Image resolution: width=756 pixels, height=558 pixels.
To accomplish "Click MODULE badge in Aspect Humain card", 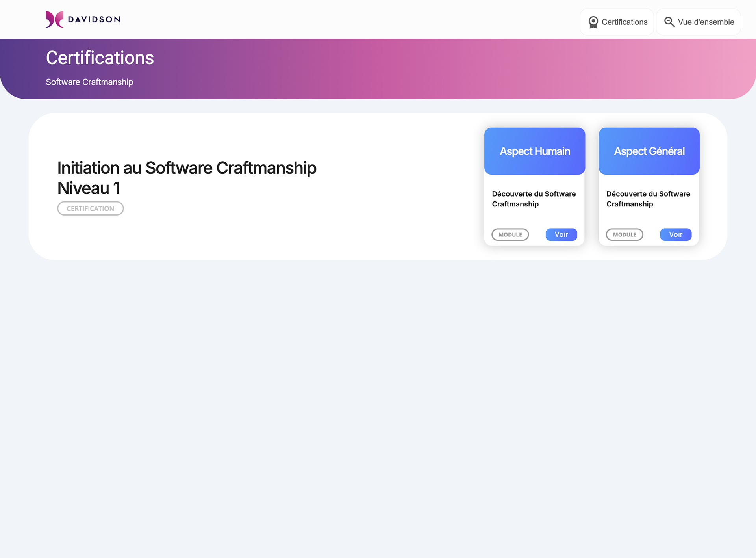I will (510, 234).
